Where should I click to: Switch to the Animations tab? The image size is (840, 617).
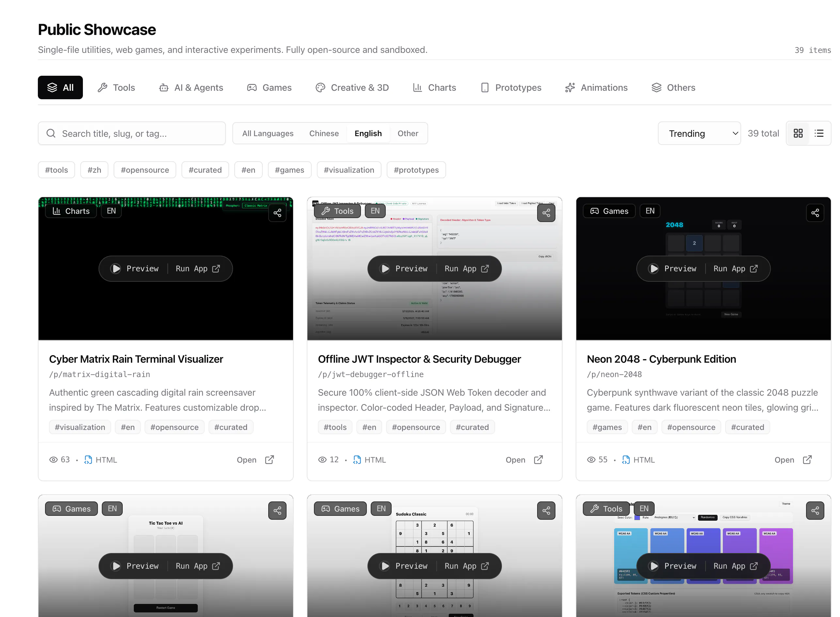point(596,87)
